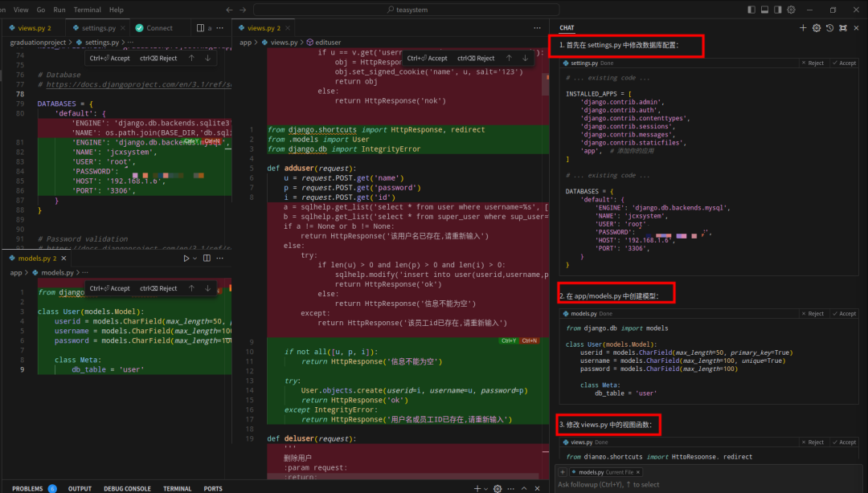Open the Terminal menu
The height and width of the screenshot is (493, 868).
tap(88, 10)
